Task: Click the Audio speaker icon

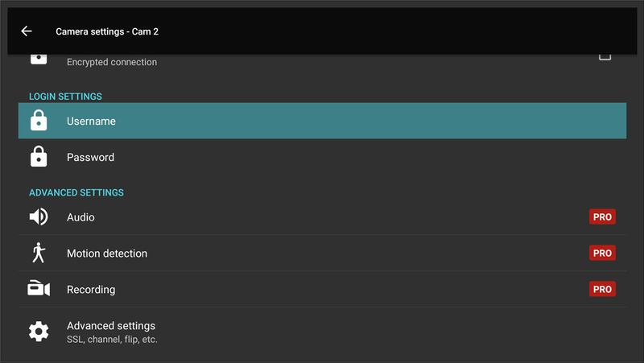Action: click(39, 217)
